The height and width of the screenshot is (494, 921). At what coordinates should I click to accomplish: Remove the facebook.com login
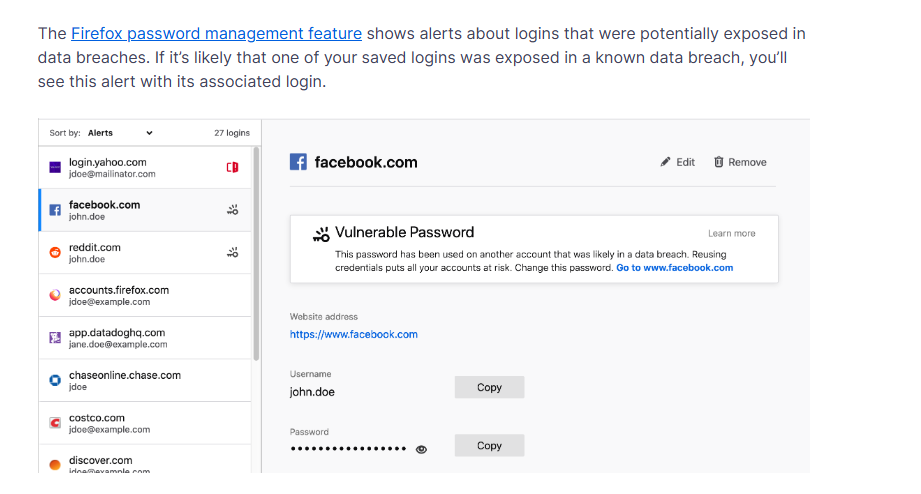740,162
